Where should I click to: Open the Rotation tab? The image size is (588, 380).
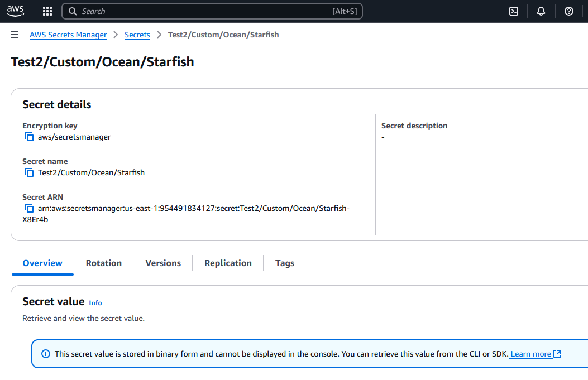pos(104,263)
